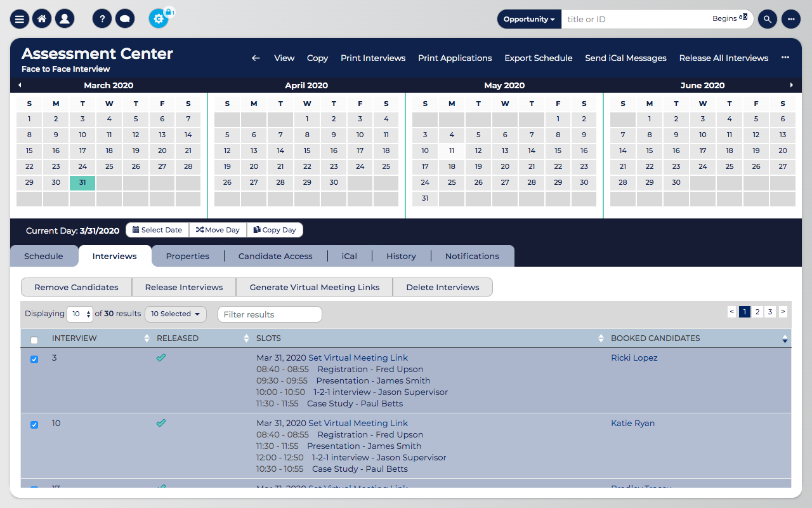Click Copy in the header toolbar
812x508 pixels.
pos(318,58)
